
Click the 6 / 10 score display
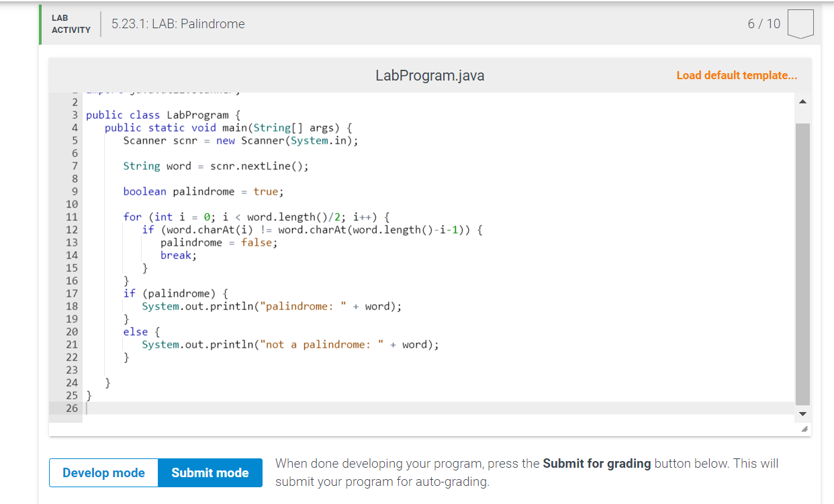tap(763, 23)
